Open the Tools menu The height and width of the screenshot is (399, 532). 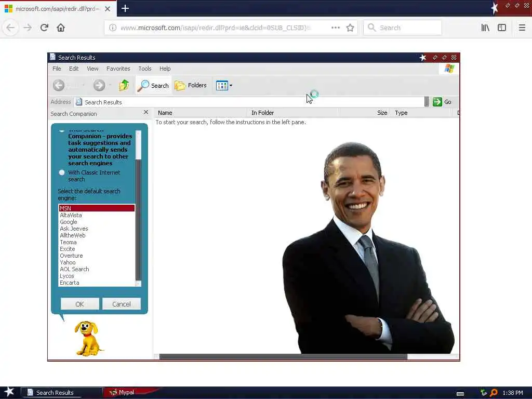pos(145,69)
